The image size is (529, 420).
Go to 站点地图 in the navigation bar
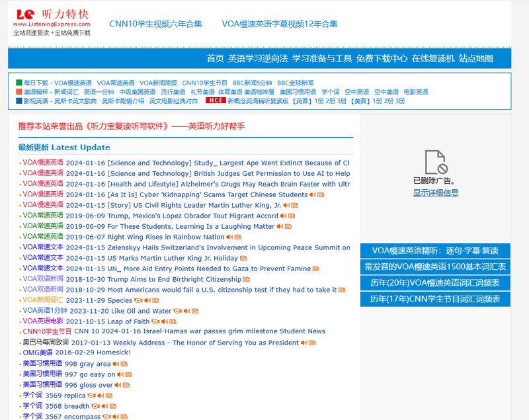click(475, 58)
